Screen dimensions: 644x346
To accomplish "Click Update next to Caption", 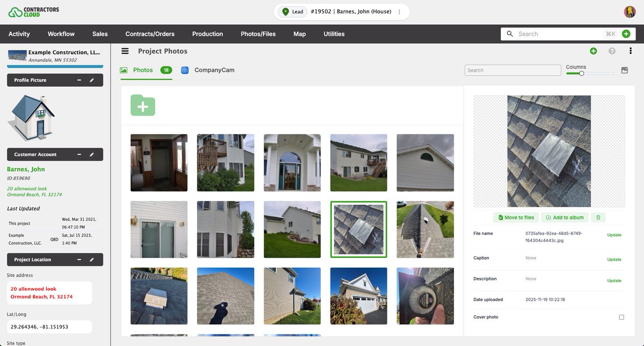I will click(x=614, y=259).
